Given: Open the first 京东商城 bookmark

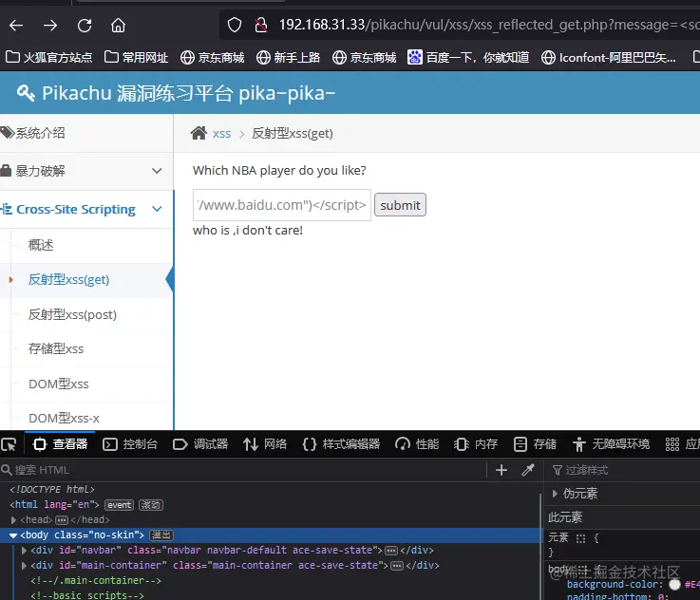Looking at the screenshot, I should click(213, 57).
